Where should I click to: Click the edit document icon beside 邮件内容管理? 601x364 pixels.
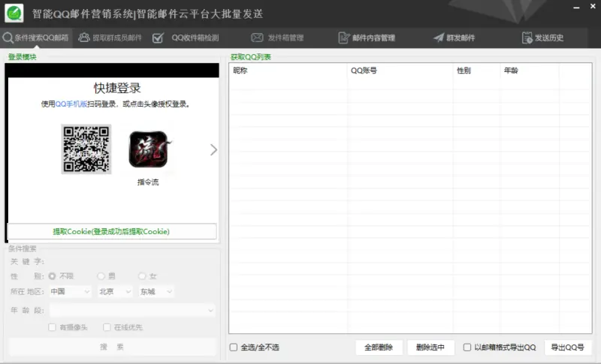[344, 38]
